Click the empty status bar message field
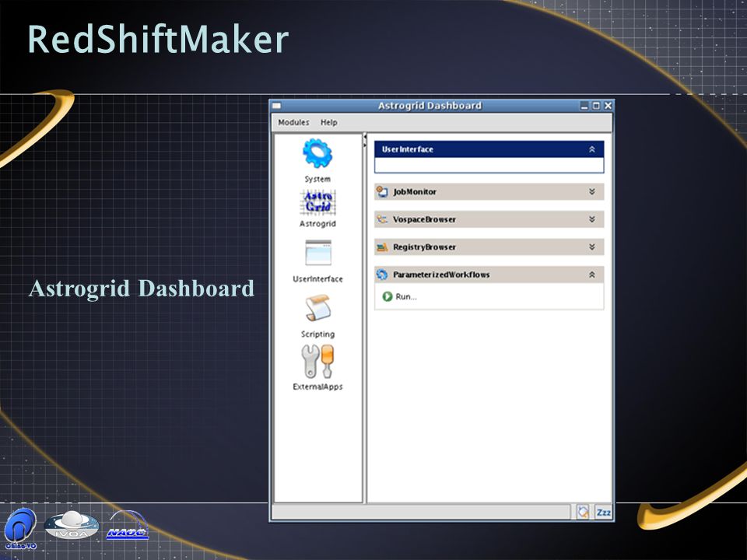This screenshot has height=560, width=747. point(421,512)
